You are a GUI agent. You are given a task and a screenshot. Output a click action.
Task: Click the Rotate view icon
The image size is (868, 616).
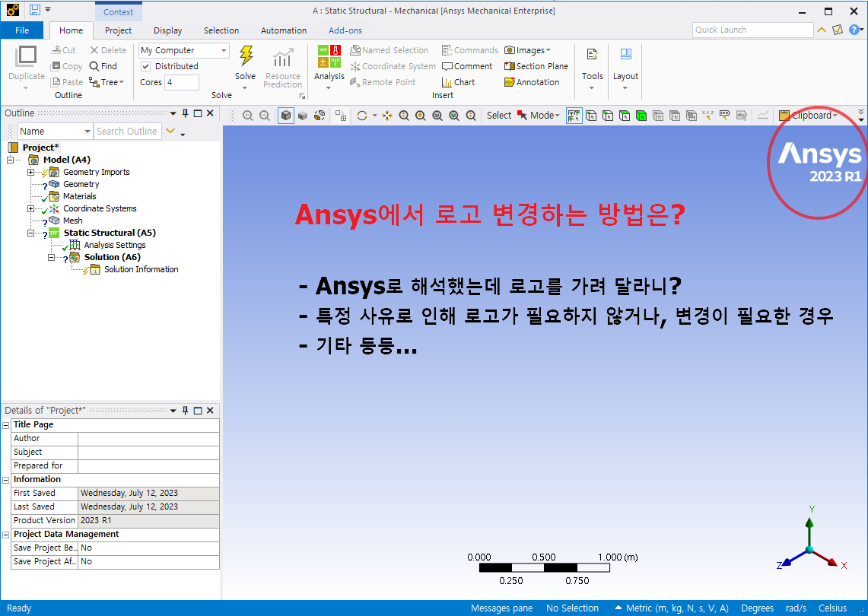tap(362, 116)
